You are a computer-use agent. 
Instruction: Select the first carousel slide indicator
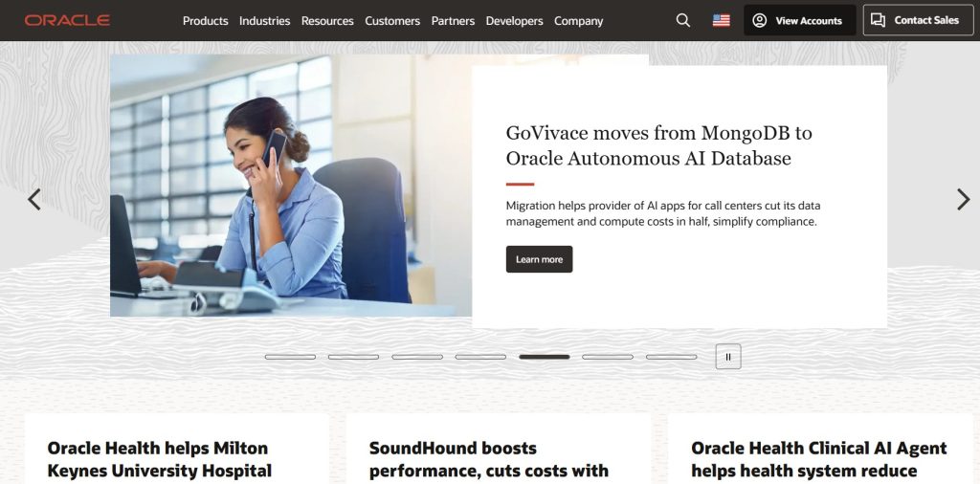tap(290, 357)
